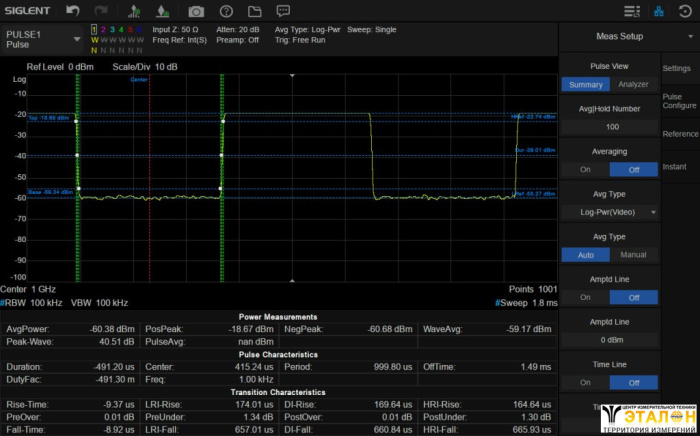The width and height of the screenshot is (700, 436).
Task: Click the message bubble icon
Action: (x=283, y=11)
